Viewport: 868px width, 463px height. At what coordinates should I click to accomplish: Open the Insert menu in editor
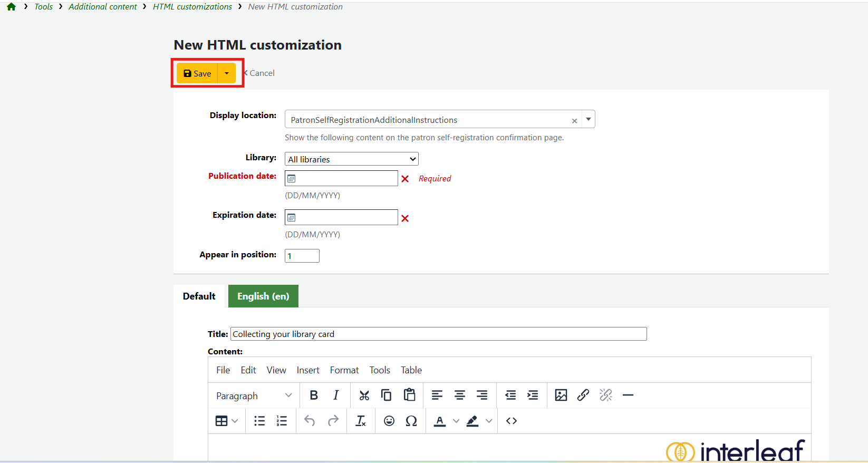tap(308, 370)
